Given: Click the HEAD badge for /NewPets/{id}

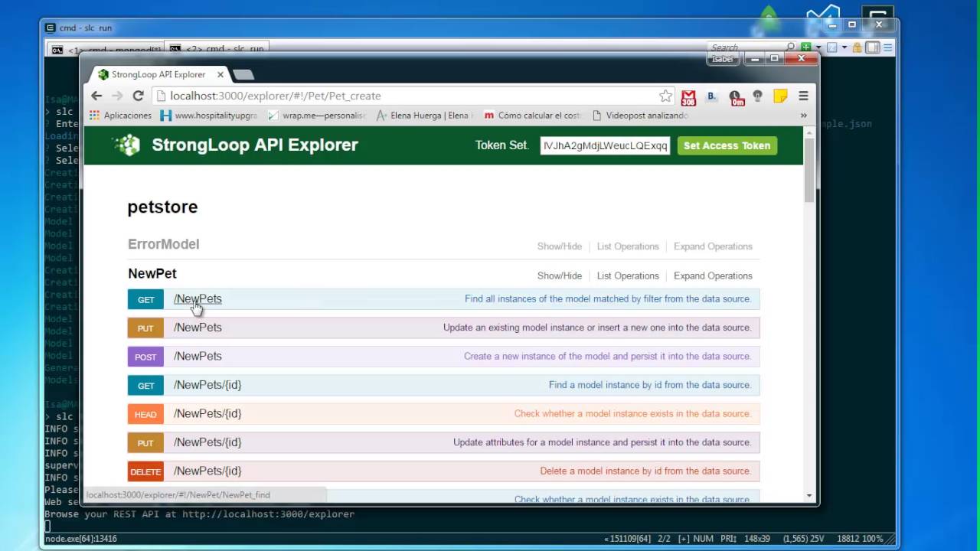Looking at the screenshot, I should 145,414.
